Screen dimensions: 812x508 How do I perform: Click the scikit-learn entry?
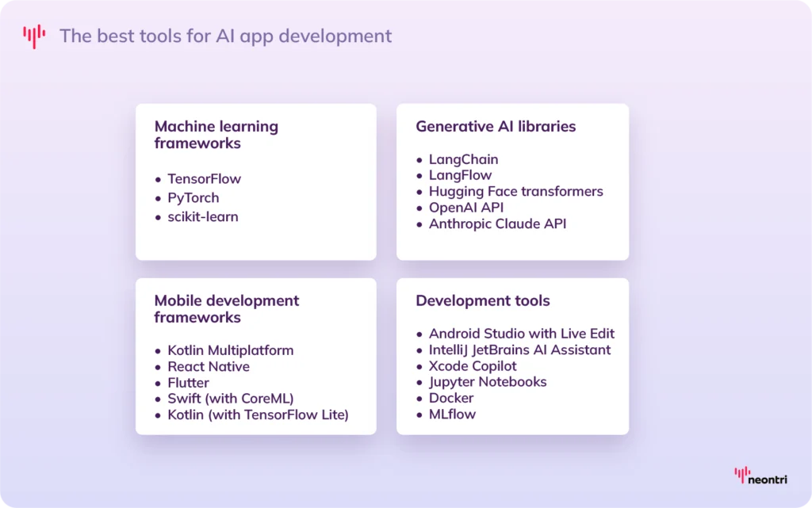pyautogui.click(x=203, y=216)
